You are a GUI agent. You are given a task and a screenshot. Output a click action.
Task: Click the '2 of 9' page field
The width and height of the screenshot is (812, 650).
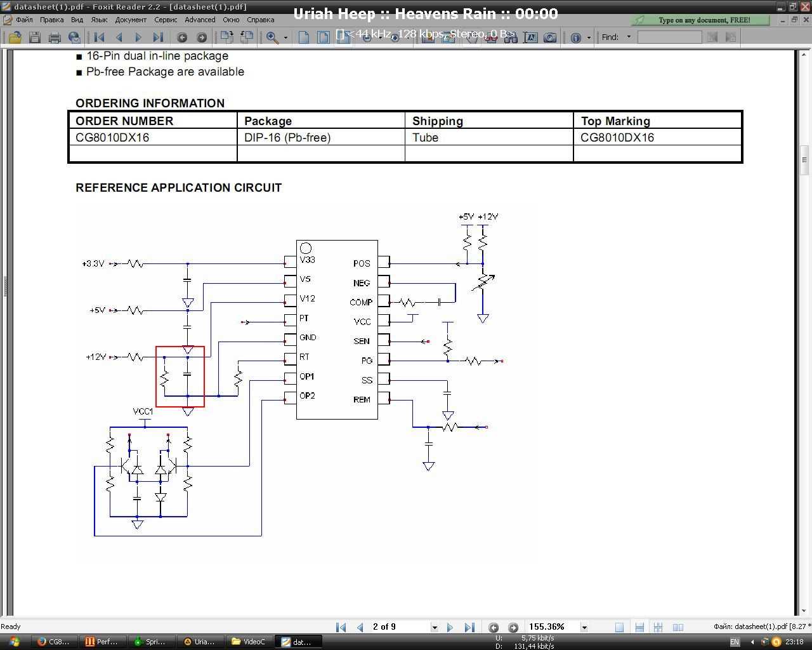400,627
